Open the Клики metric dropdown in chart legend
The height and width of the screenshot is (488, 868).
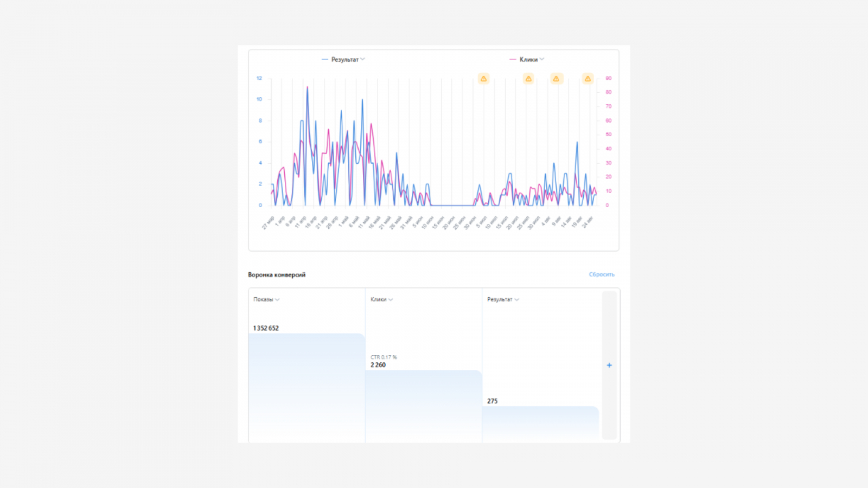tap(541, 59)
